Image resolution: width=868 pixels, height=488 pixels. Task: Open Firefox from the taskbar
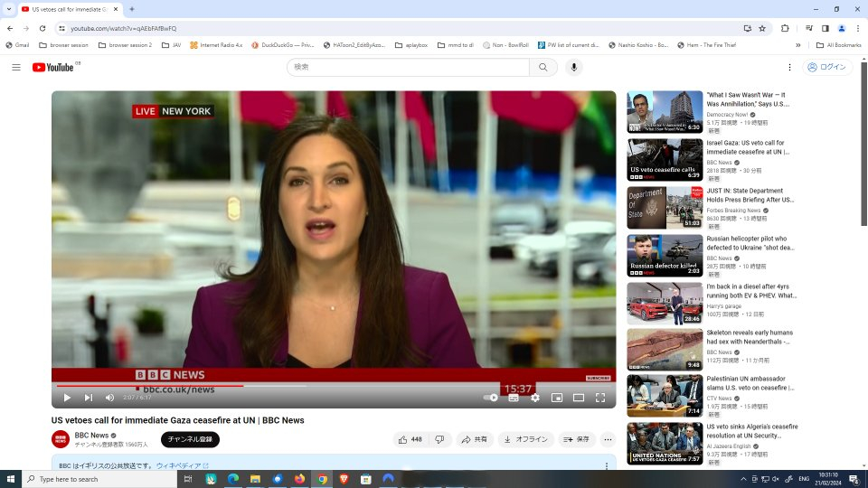299,479
